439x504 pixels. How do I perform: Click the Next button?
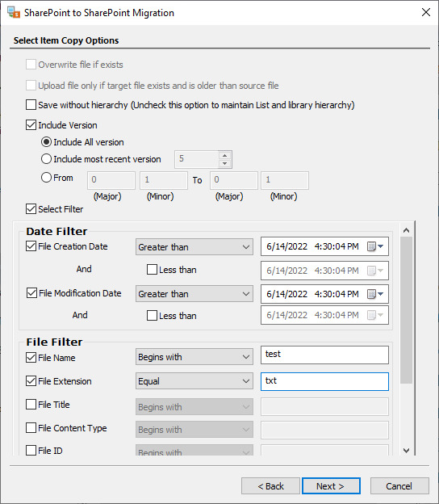pyautogui.click(x=331, y=485)
